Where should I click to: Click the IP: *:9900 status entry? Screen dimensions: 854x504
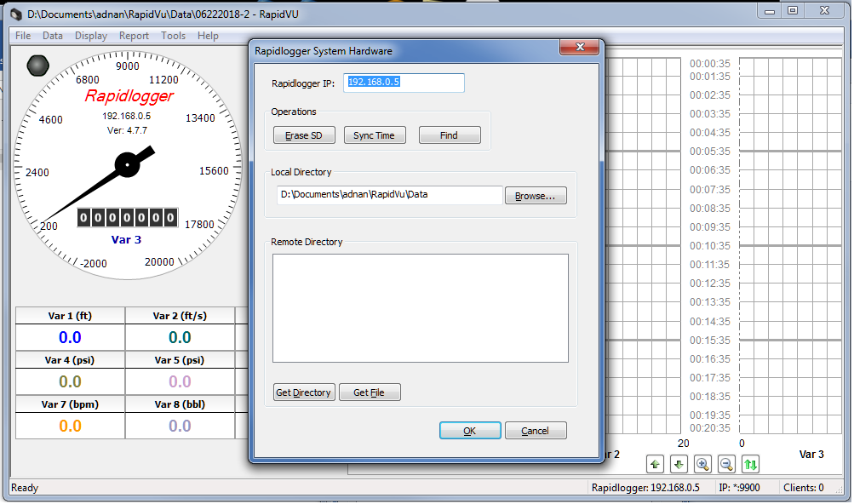(739, 488)
